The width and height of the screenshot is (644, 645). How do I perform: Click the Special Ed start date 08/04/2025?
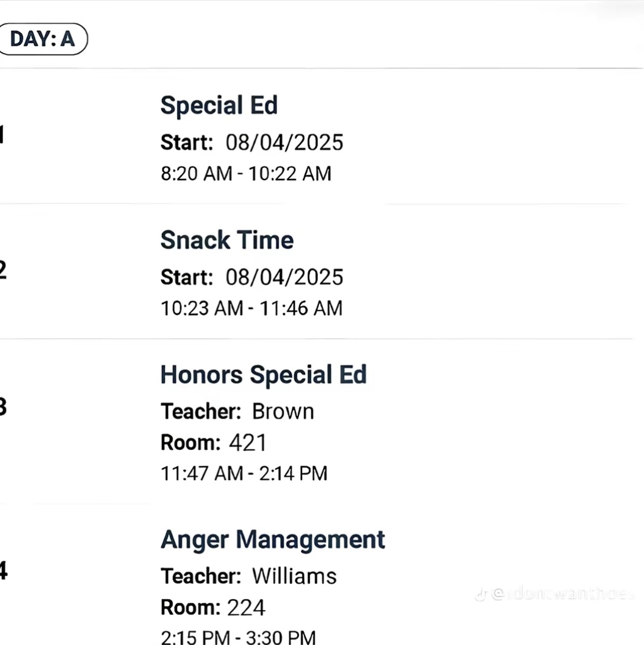[285, 143]
